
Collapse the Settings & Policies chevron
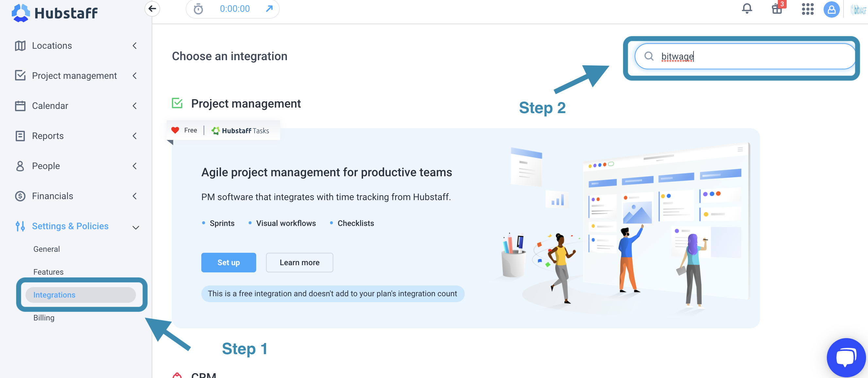point(135,227)
